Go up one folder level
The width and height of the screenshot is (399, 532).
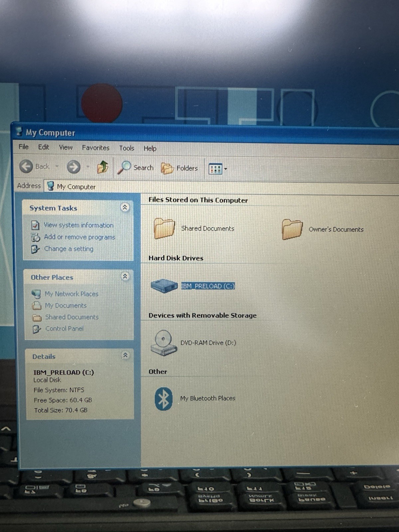click(103, 167)
